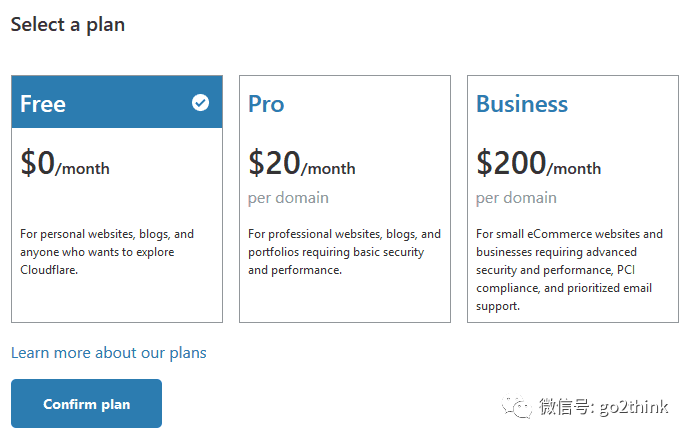689x438 pixels.
Task: Choose the Business plan title
Action: coord(521,104)
